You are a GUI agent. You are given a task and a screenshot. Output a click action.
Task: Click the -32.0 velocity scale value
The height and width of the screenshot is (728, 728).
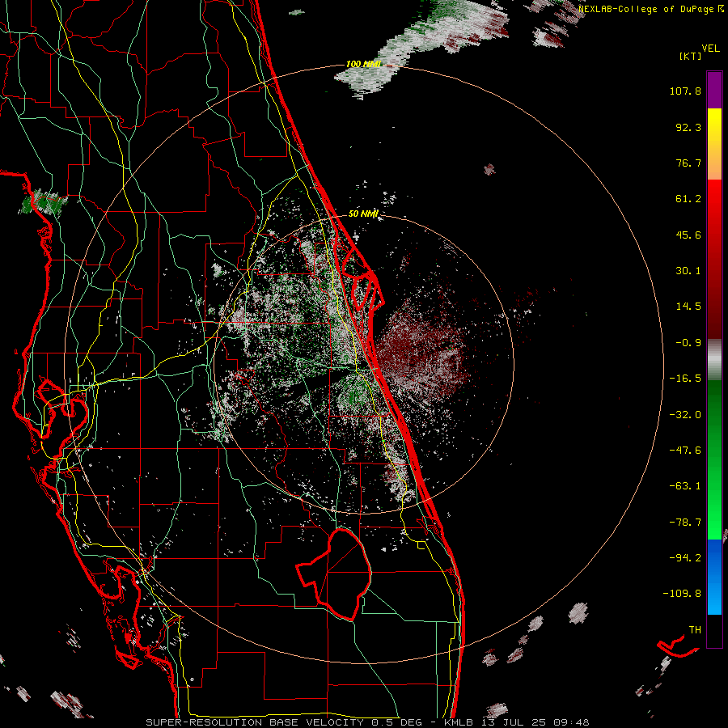point(685,415)
